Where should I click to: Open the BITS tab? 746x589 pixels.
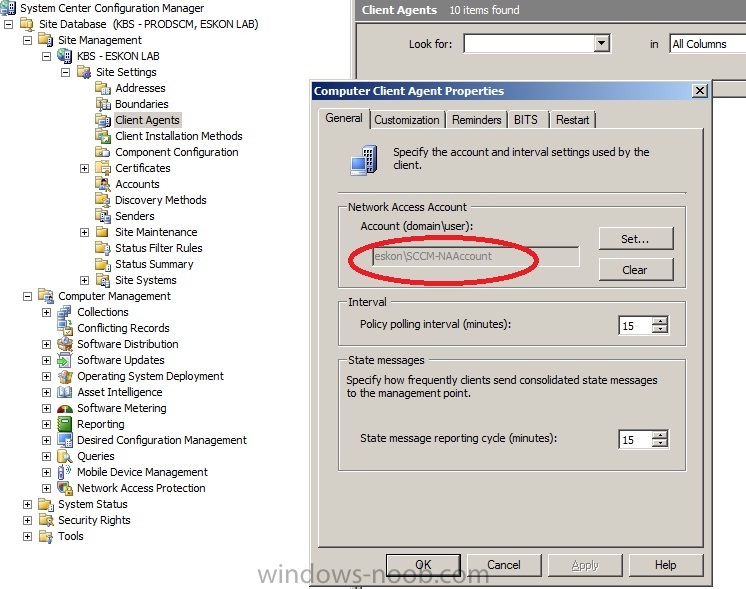[526, 120]
